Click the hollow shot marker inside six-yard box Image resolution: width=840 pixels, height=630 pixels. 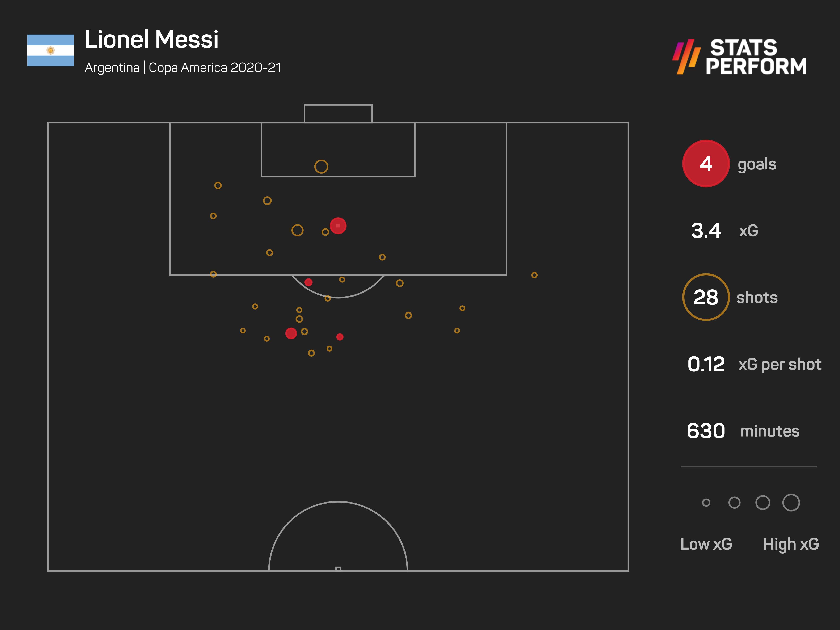(321, 167)
